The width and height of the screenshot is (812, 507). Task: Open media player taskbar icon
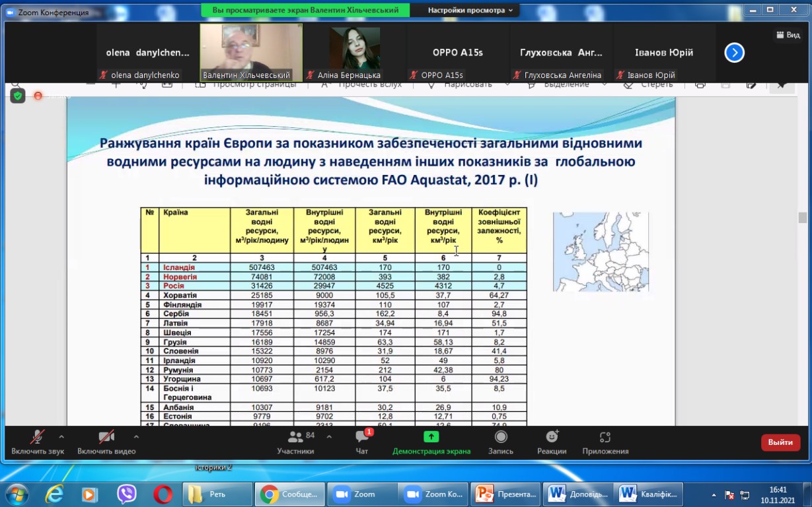90,494
